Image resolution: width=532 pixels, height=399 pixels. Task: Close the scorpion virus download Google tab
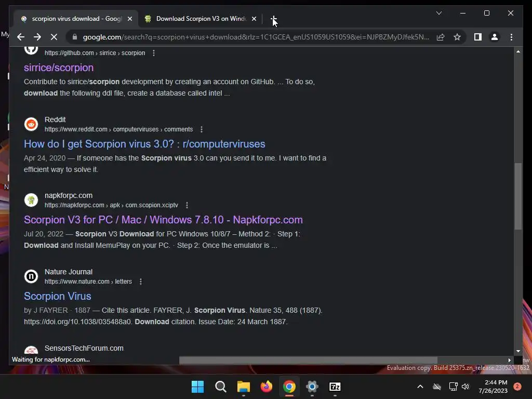coord(129,19)
